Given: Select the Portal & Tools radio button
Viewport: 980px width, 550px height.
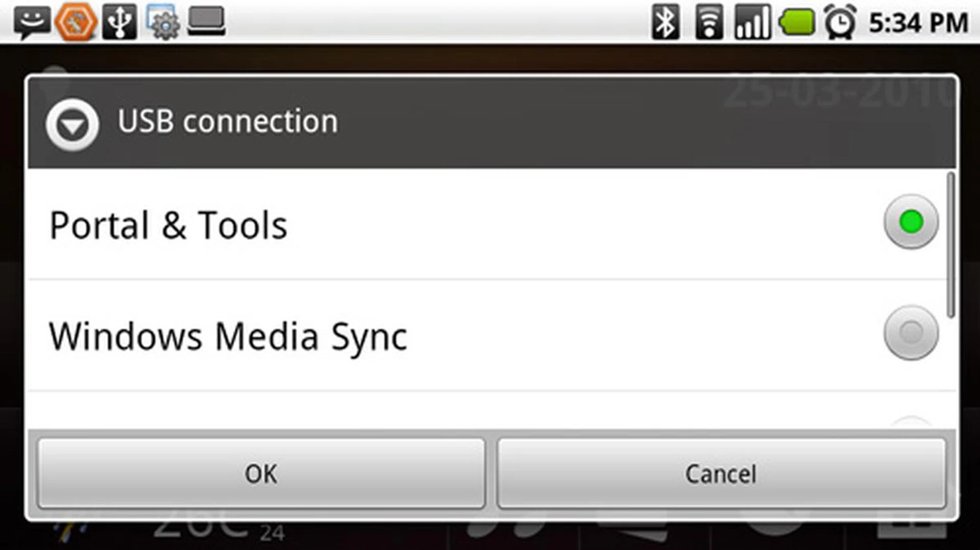Looking at the screenshot, I should pos(910,221).
